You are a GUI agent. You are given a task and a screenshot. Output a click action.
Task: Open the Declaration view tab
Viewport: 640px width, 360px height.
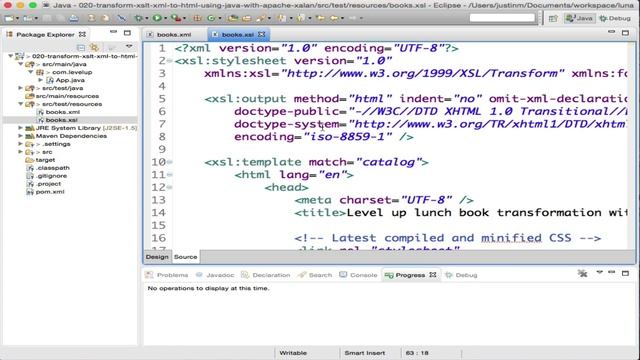[266, 275]
